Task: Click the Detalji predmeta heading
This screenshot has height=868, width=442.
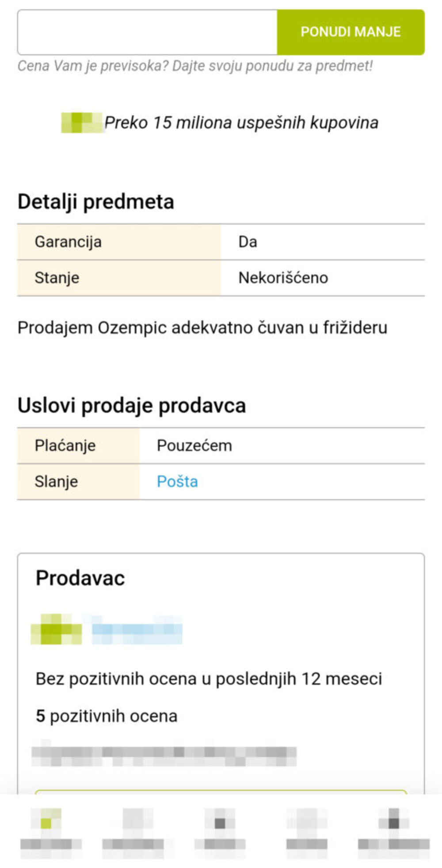Action: click(95, 202)
